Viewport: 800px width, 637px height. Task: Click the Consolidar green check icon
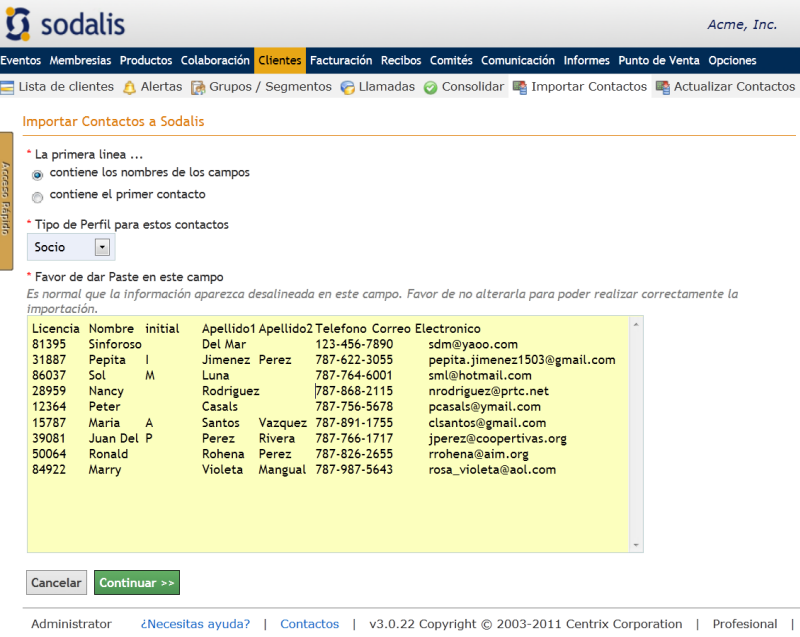pos(430,87)
